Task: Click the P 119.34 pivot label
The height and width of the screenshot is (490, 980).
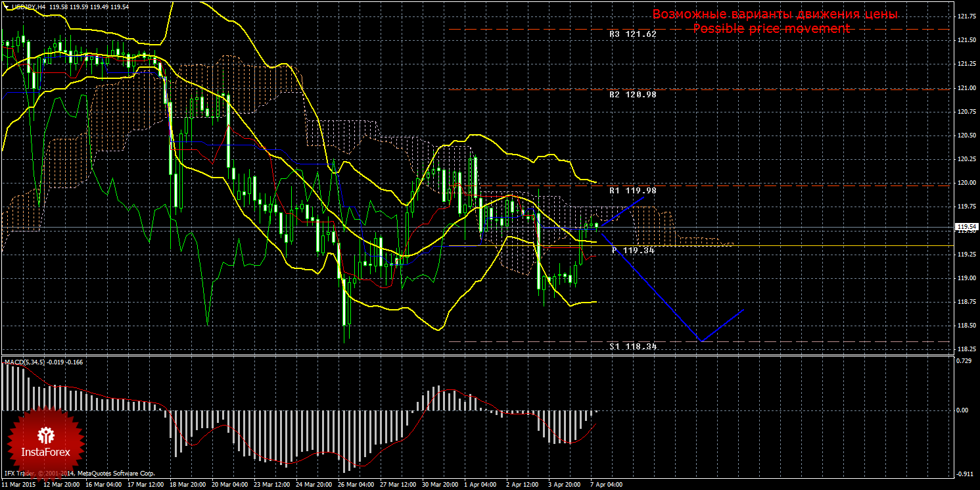Action: tap(632, 251)
